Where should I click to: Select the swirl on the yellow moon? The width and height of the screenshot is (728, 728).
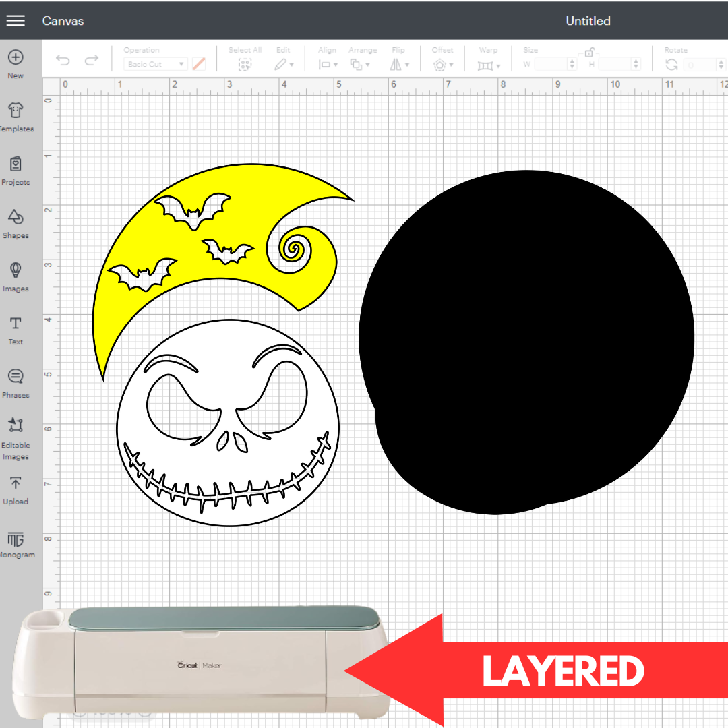pyautogui.click(x=293, y=249)
